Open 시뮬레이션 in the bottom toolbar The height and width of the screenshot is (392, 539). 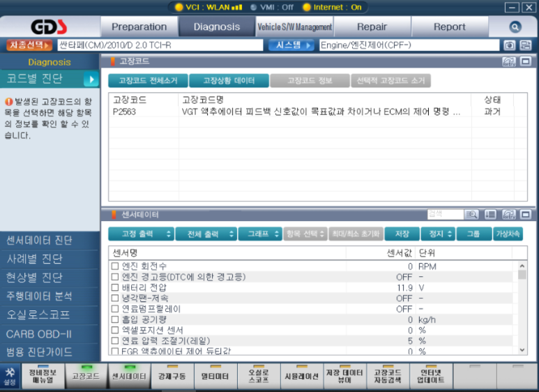(x=302, y=376)
